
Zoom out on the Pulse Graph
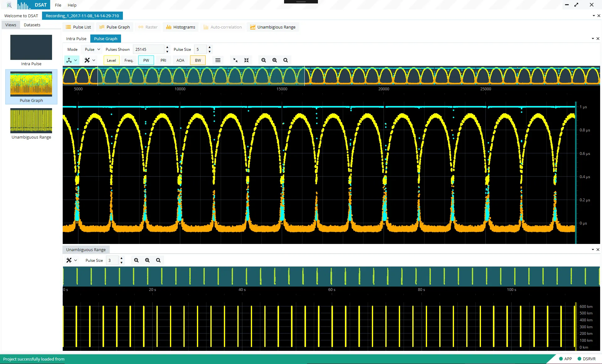pyautogui.click(x=264, y=60)
